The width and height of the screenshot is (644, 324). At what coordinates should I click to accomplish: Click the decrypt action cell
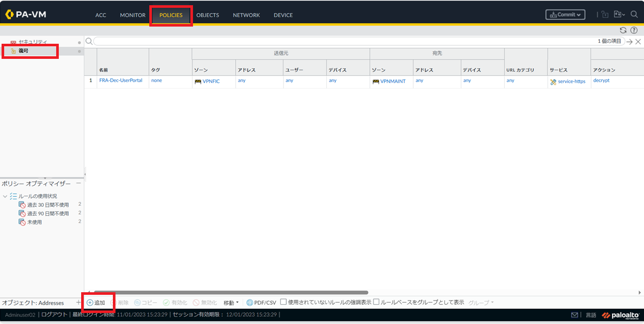click(x=601, y=81)
